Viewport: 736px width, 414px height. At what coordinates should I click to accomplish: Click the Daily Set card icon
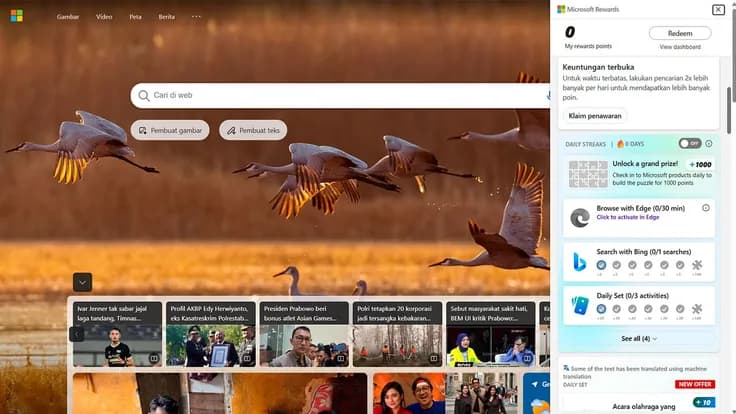click(x=580, y=306)
